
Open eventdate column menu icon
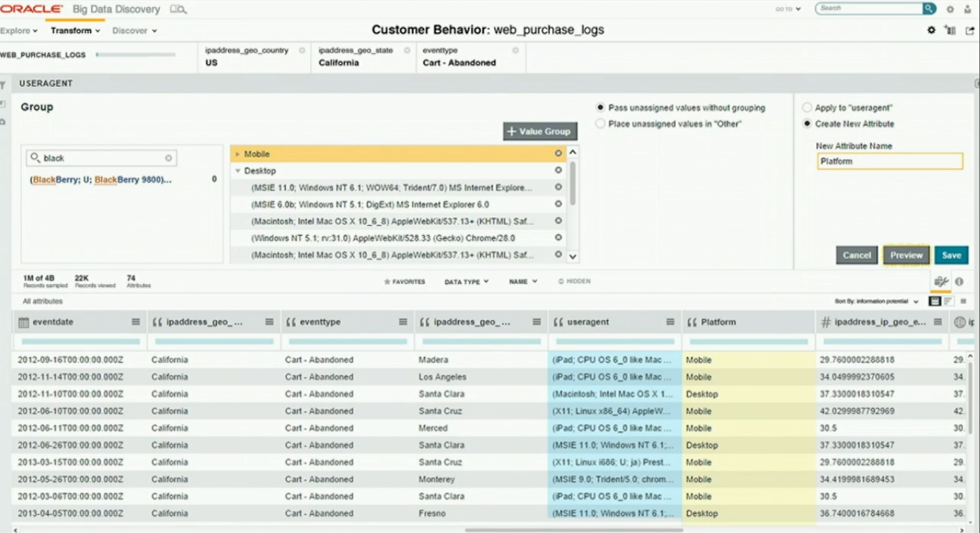136,322
